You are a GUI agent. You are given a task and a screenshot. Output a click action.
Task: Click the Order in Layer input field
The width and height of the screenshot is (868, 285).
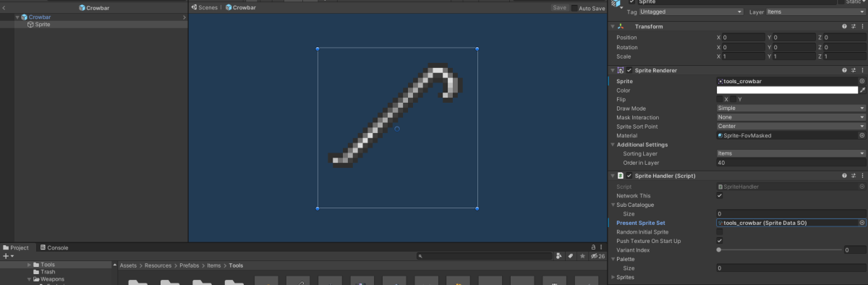point(791,163)
